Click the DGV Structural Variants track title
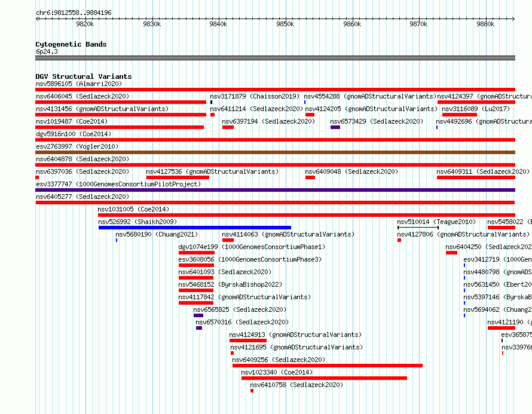Screen dimensions: 532x414 coord(84,76)
